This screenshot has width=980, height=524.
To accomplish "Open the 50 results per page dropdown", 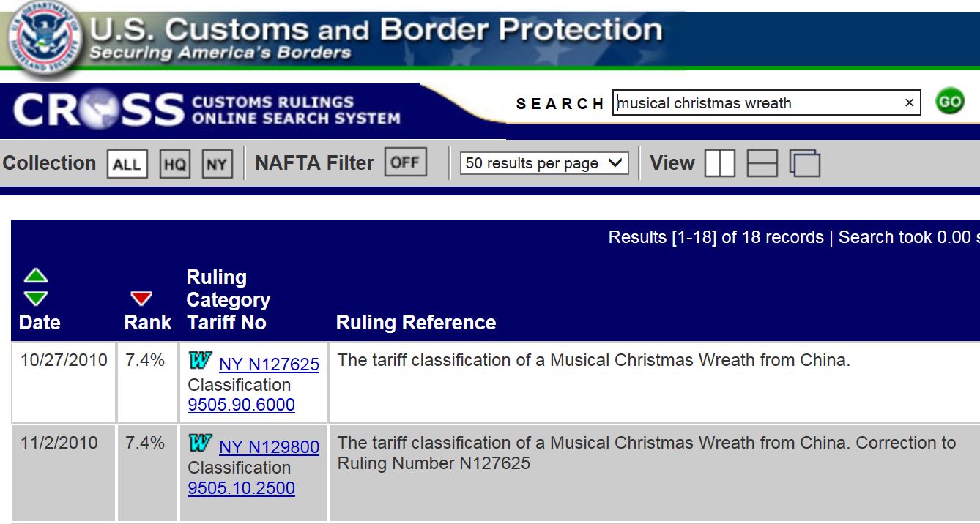I will pyautogui.click(x=544, y=163).
